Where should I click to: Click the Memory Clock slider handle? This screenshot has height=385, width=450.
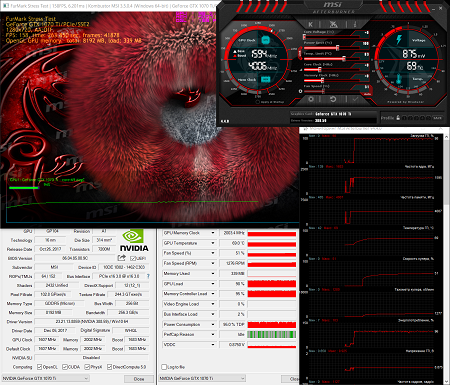click(x=322, y=80)
